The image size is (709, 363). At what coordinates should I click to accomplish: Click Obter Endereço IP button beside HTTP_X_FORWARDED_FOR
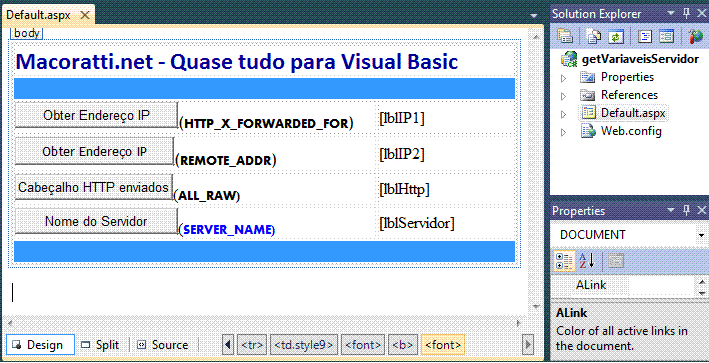click(96, 115)
